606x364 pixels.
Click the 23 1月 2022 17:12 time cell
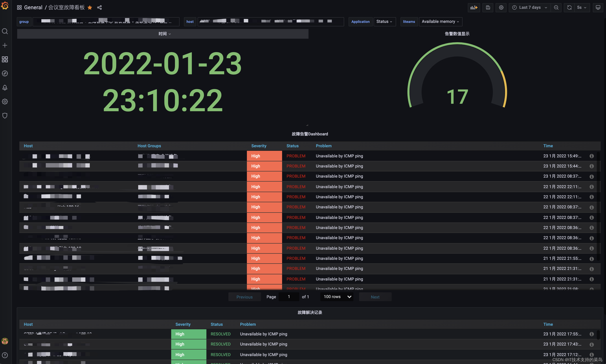562,355
